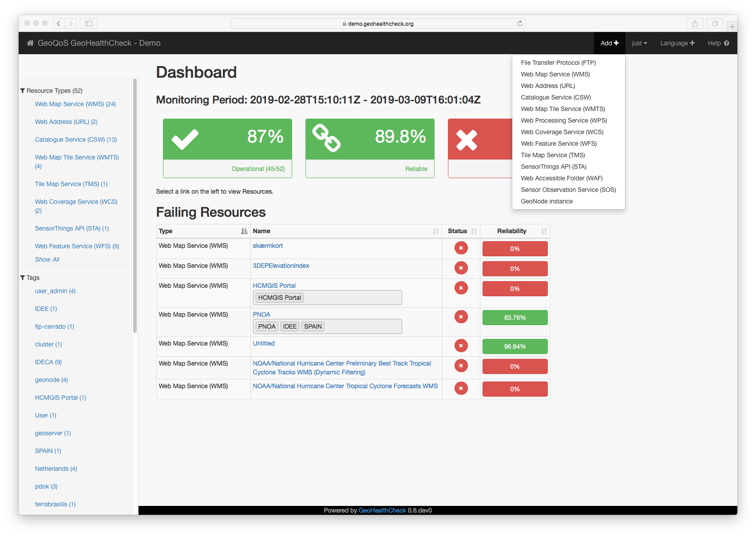Collapse the Add dropdown menu
Viewport: 756px width, 537px height.
click(x=609, y=43)
